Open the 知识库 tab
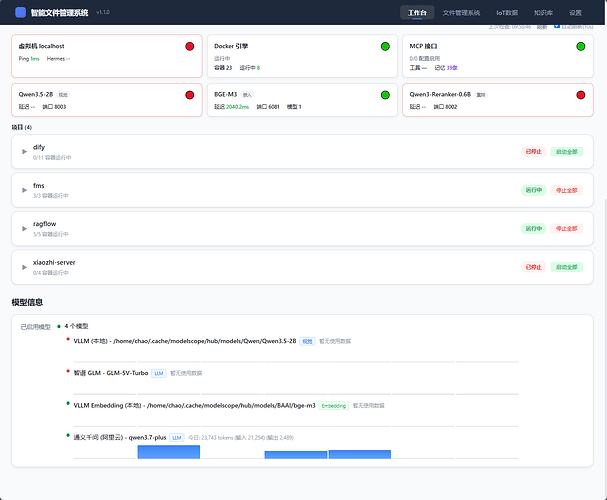Image resolution: width=607 pixels, height=500 pixels. 543,13
